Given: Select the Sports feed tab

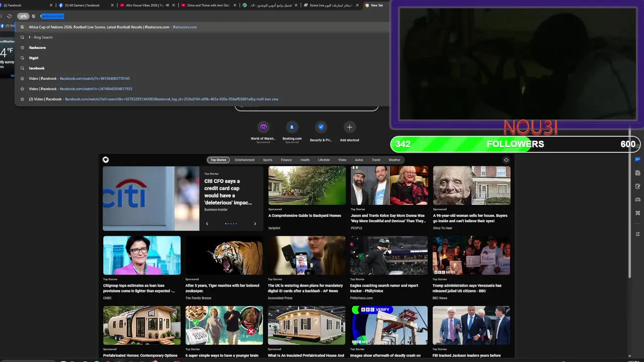Looking at the screenshot, I should point(268,160).
